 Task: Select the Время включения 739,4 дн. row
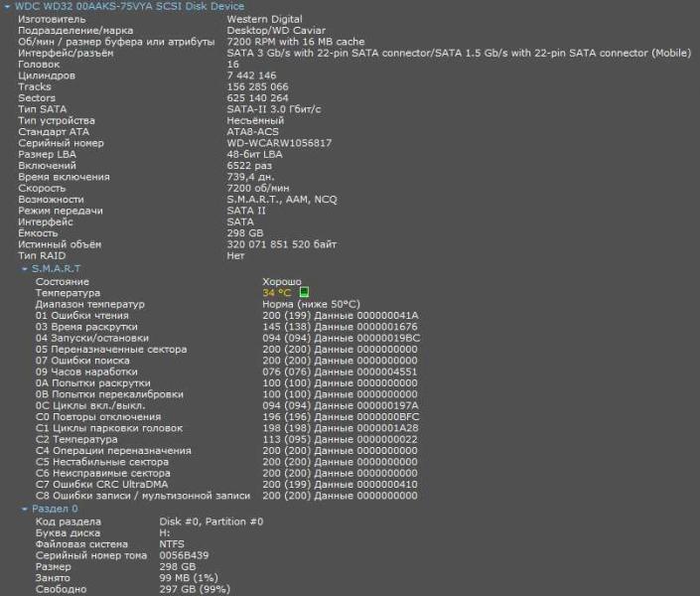[x=64, y=177]
